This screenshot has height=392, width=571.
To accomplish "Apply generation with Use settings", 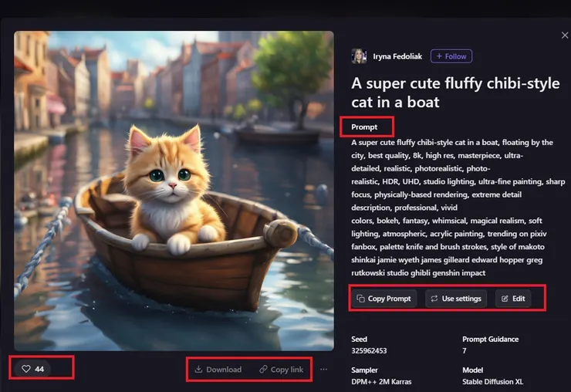I will click(456, 299).
